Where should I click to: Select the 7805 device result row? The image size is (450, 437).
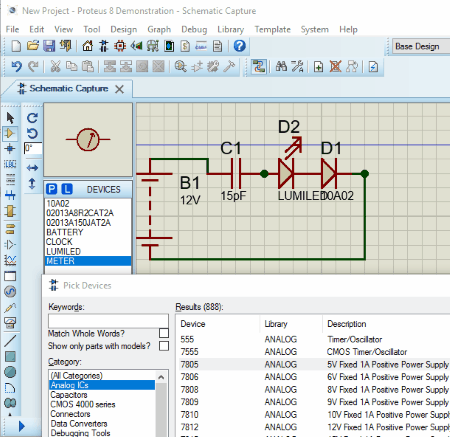pyautogui.click(x=314, y=364)
